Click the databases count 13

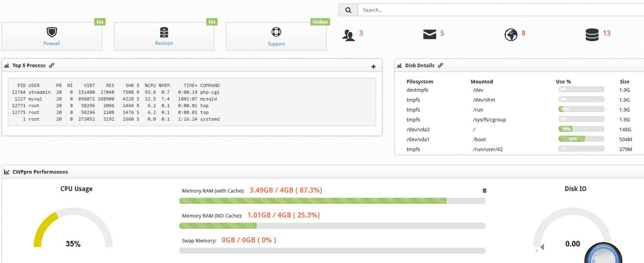(606, 33)
